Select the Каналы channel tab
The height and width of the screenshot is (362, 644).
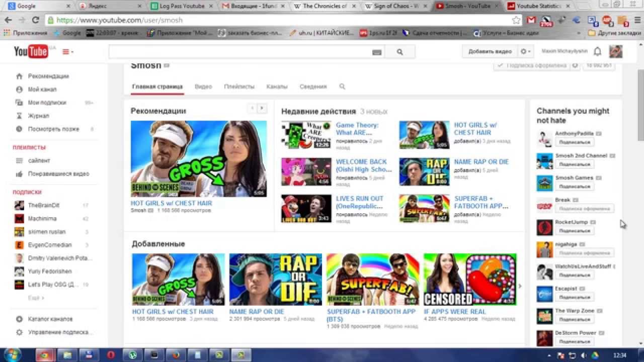277,86
